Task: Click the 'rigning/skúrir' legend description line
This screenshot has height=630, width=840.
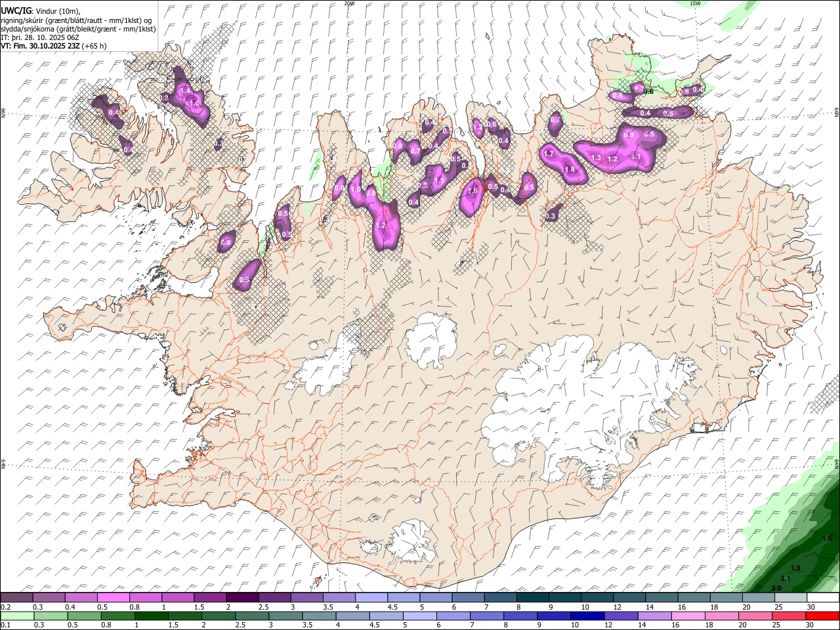Action: point(76,20)
